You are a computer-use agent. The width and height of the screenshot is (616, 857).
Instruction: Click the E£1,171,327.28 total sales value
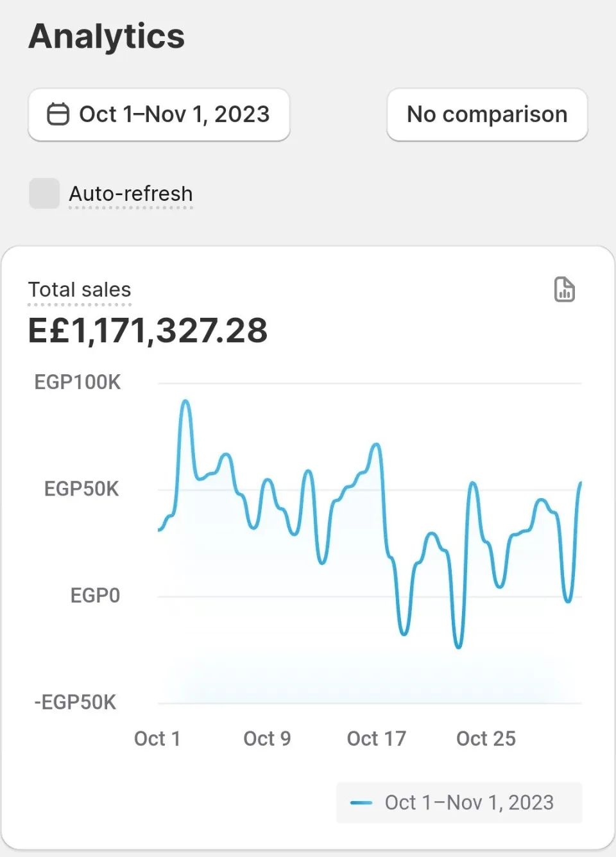click(148, 331)
